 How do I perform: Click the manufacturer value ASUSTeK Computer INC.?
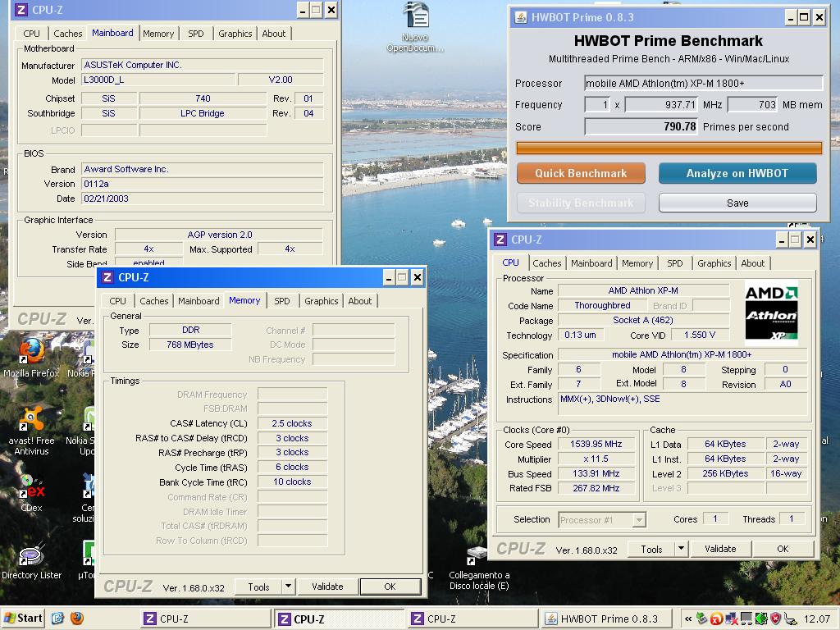203,65
